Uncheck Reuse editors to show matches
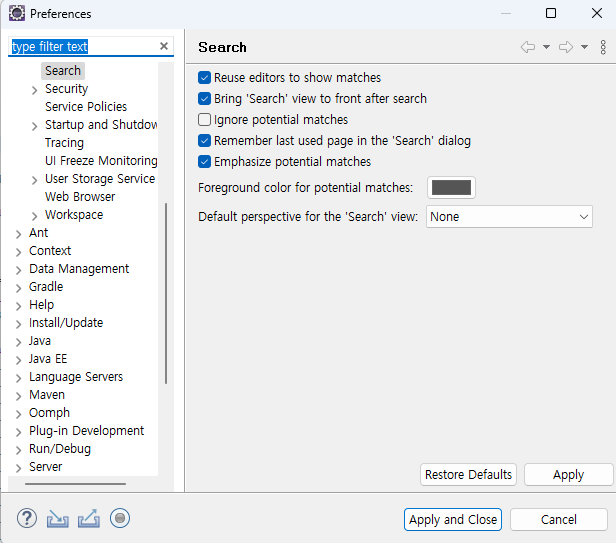This screenshot has width=616, height=543. click(x=204, y=77)
